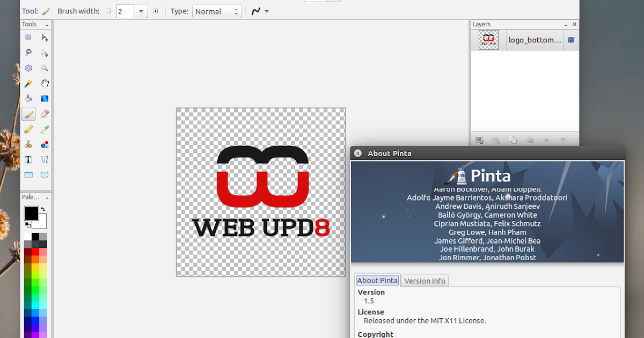644x338 pixels.
Task: Add a new layer in the Layers panel
Action: pyautogui.click(x=479, y=139)
